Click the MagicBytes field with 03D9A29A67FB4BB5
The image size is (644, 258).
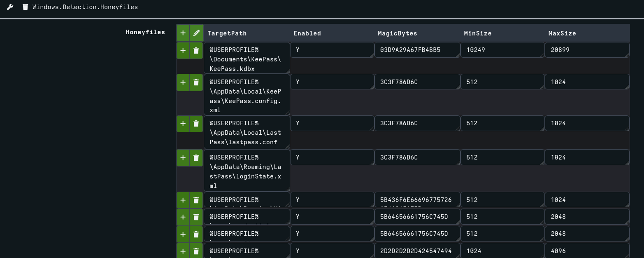pyautogui.click(x=417, y=49)
